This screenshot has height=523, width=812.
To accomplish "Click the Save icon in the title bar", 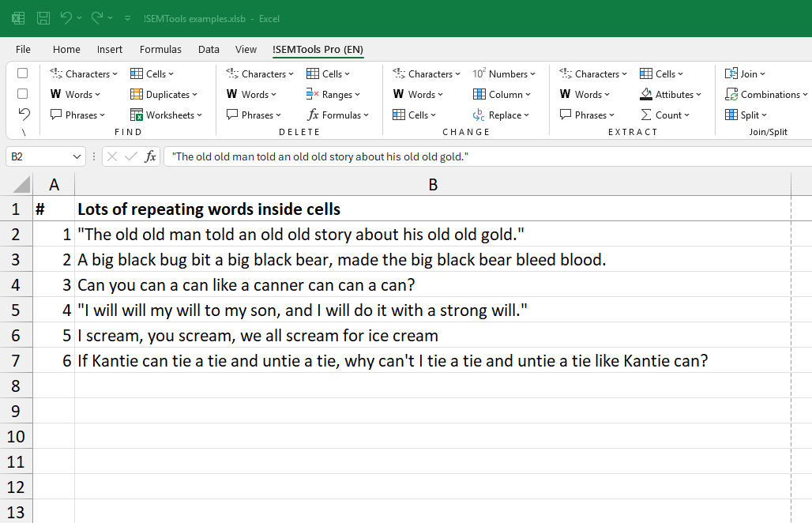I will click(43, 18).
